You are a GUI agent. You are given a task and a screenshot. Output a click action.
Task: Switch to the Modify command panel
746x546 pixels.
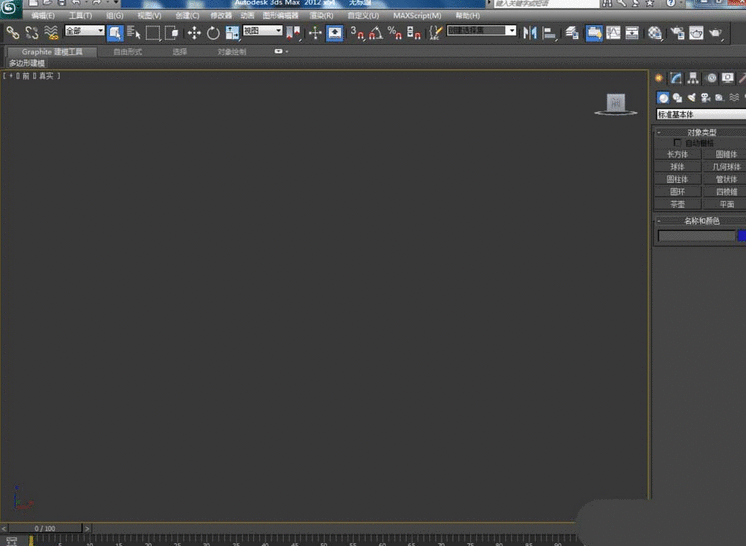point(676,78)
